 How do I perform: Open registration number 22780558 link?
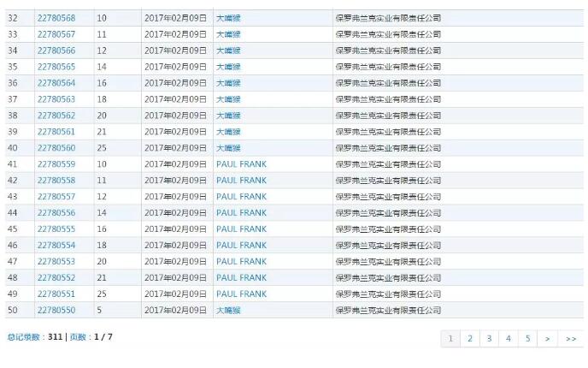click(x=56, y=181)
